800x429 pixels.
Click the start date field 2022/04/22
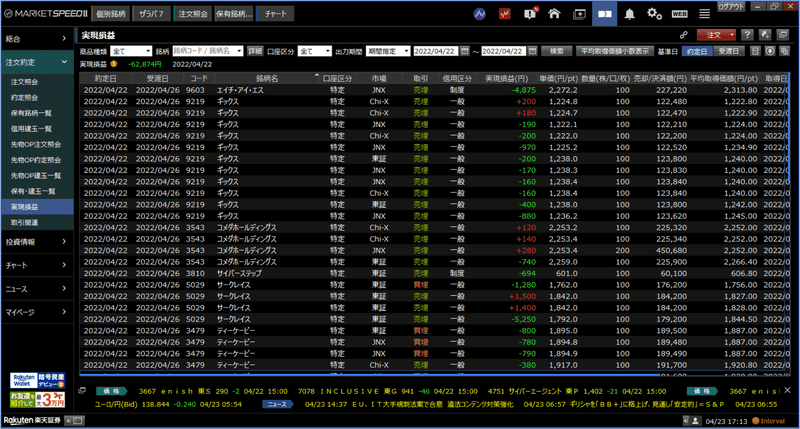point(436,51)
